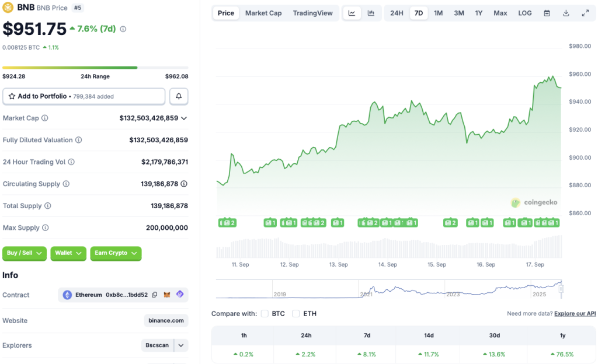The image size is (598, 364).
Task: Follow Explore our API link
Action: 575,313
